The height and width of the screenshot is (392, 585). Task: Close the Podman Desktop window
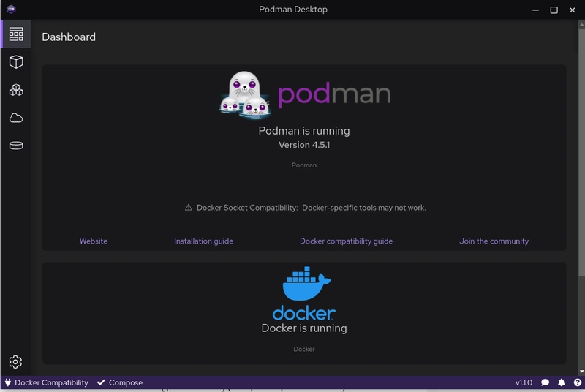pos(573,10)
